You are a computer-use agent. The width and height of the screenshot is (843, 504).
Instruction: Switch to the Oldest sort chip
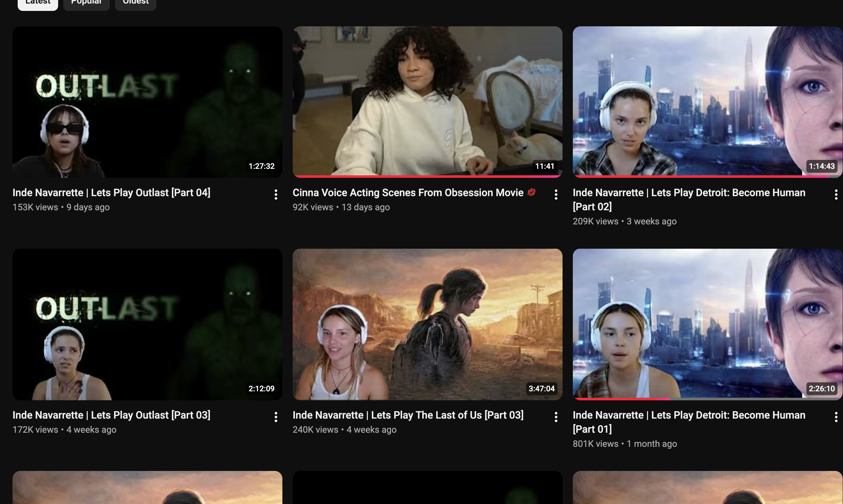click(x=136, y=4)
